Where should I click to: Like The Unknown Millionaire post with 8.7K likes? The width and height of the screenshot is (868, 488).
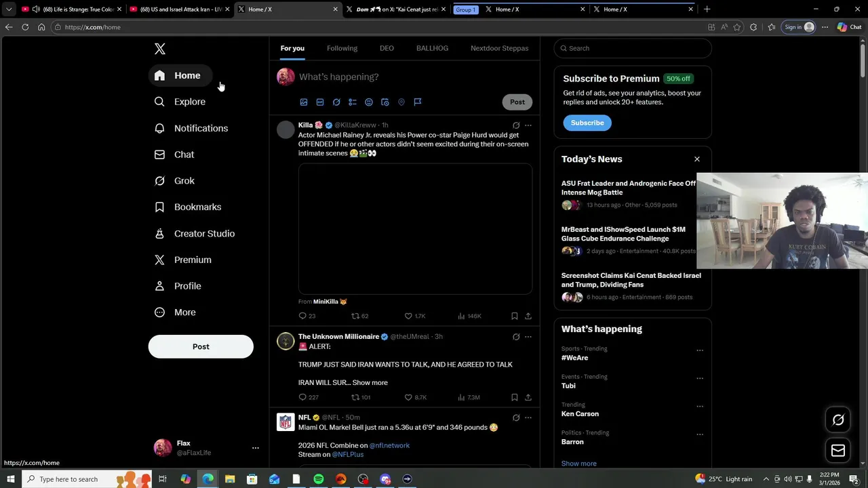pyautogui.click(x=415, y=397)
